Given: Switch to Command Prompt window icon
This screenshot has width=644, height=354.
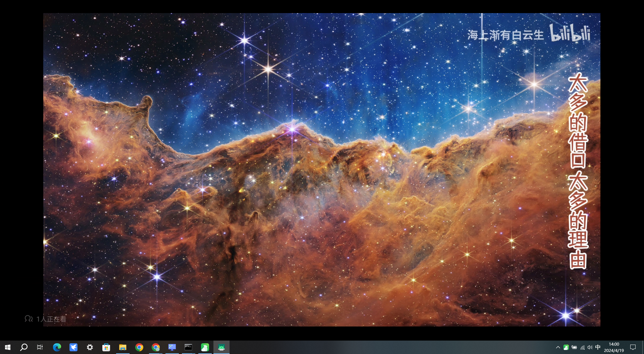Looking at the screenshot, I should [188, 347].
